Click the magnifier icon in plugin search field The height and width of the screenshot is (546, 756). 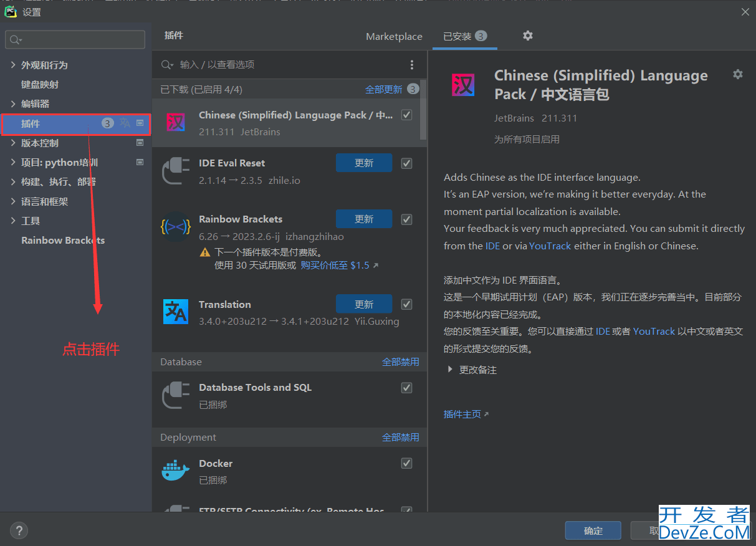(x=167, y=65)
